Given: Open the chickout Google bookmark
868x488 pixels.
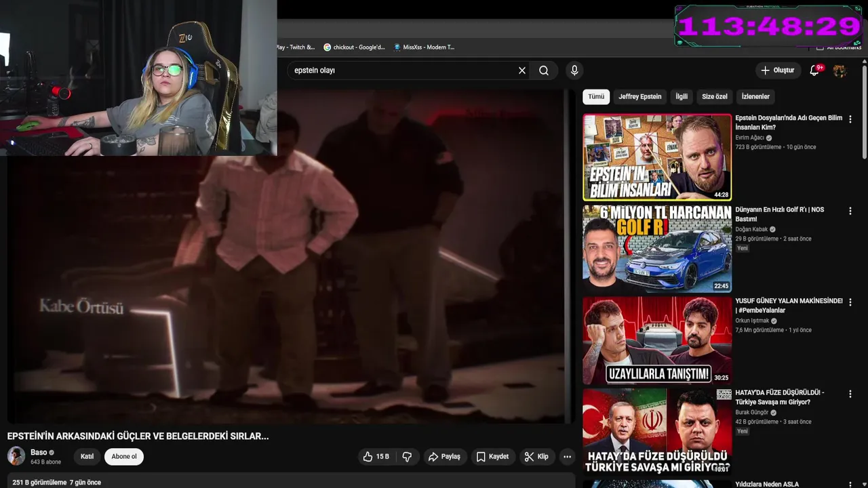Looking at the screenshot, I should [354, 47].
